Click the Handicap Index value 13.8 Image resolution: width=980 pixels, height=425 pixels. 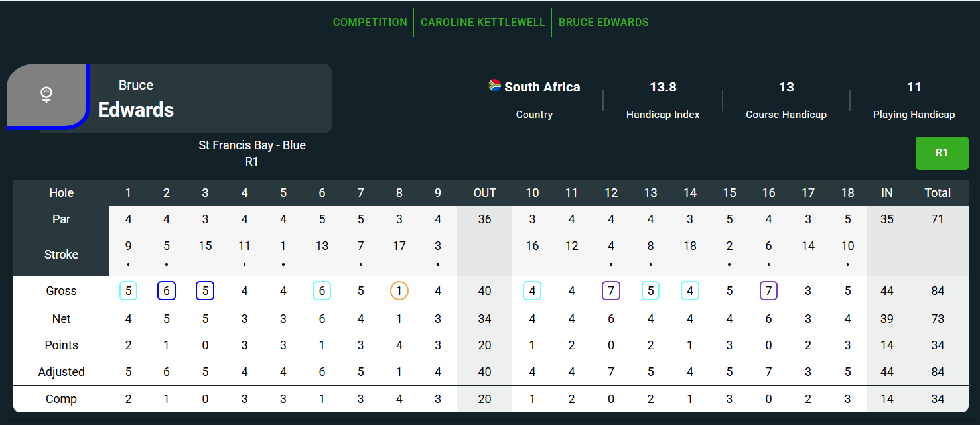[x=663, y=87]
